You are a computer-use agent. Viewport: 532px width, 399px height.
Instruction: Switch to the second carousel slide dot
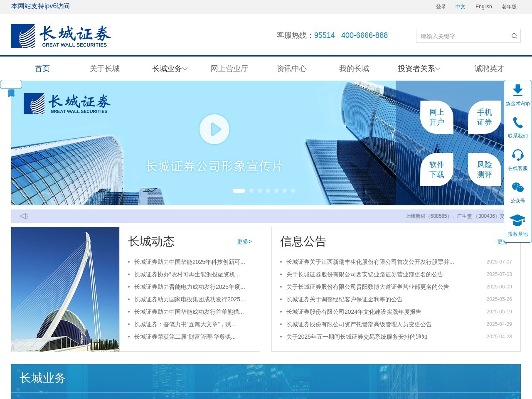251,191
